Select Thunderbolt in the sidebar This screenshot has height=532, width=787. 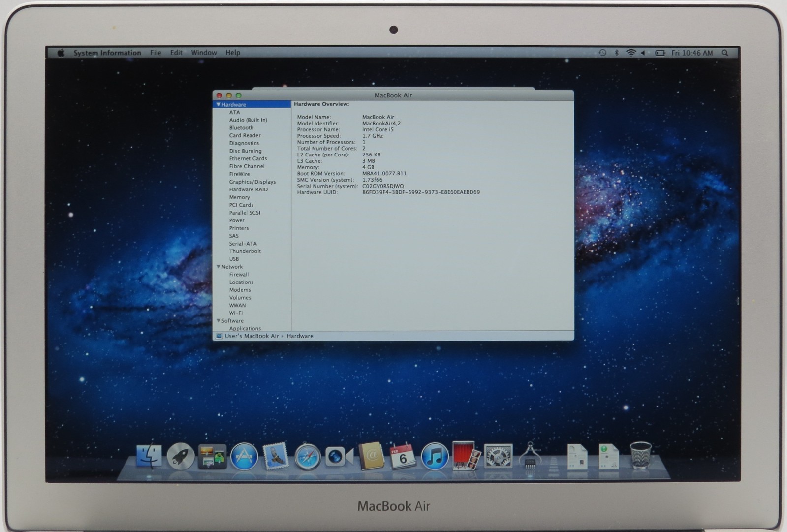click(245, 251)
